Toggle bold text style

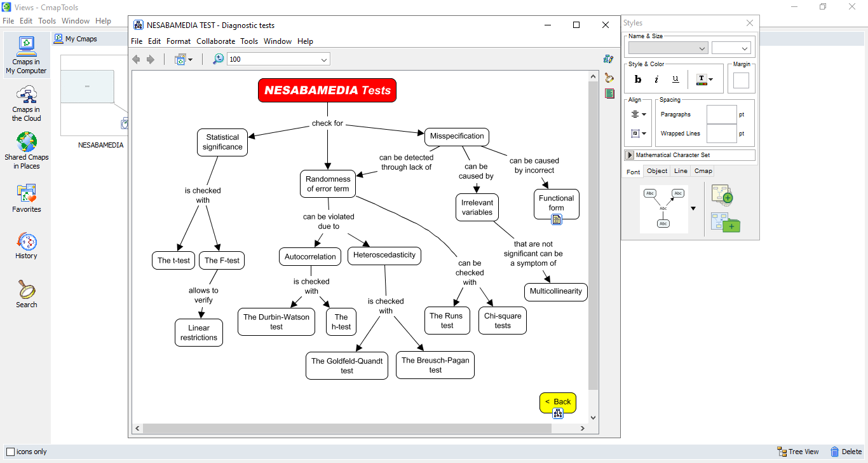click(x=638, y=79)
